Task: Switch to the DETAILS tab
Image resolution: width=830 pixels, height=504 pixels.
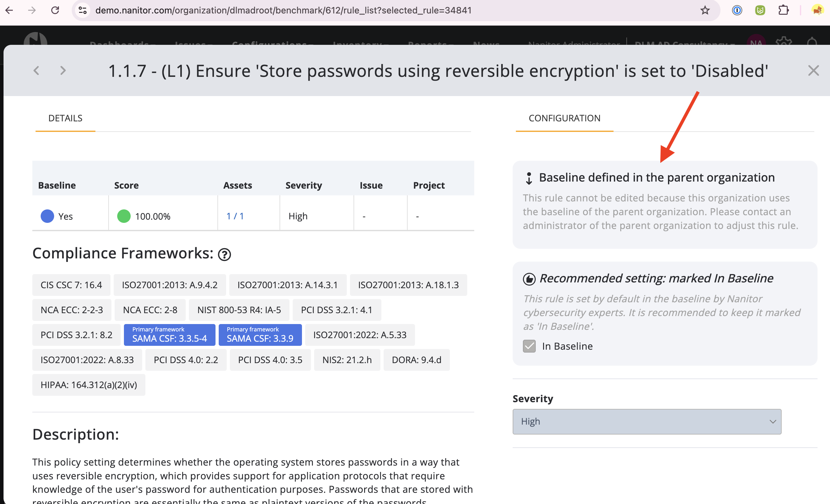Action: click(x=65, y=118)
